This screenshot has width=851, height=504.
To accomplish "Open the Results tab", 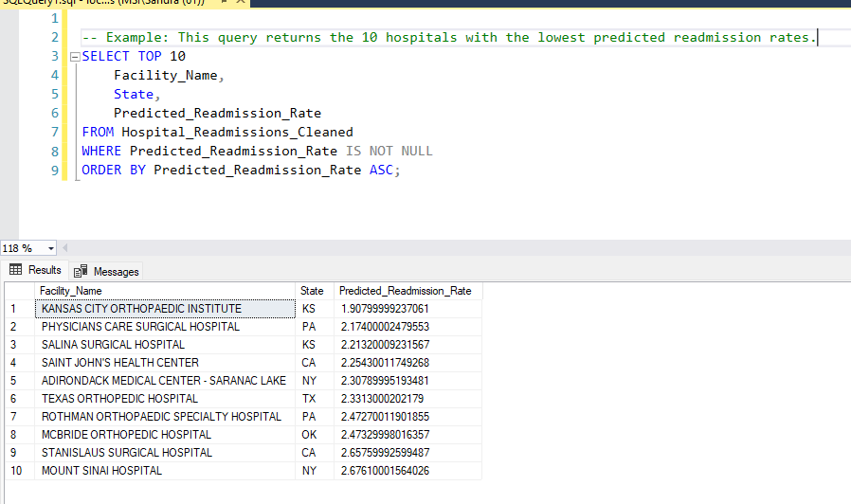I will click(35, 270).
